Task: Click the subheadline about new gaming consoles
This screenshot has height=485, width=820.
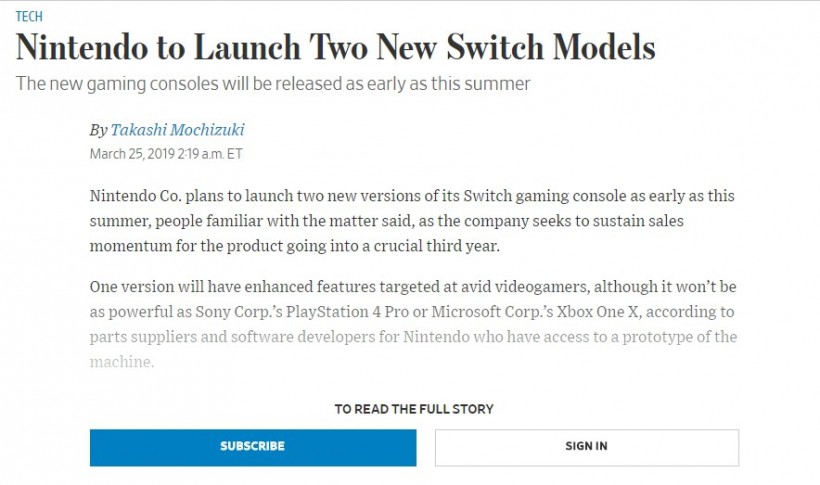Action: (x=272, y=84)
